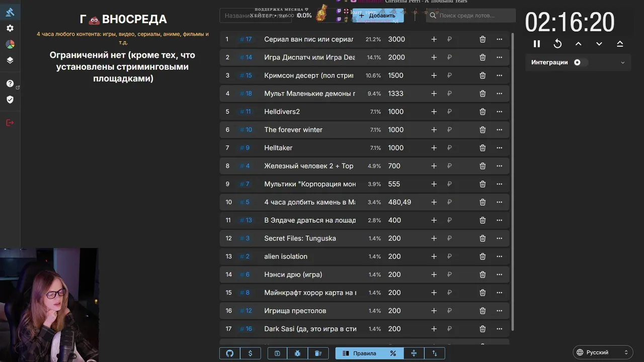Open more options for Helltaker lot
This screenshot has width=644, height=362.
499,148
